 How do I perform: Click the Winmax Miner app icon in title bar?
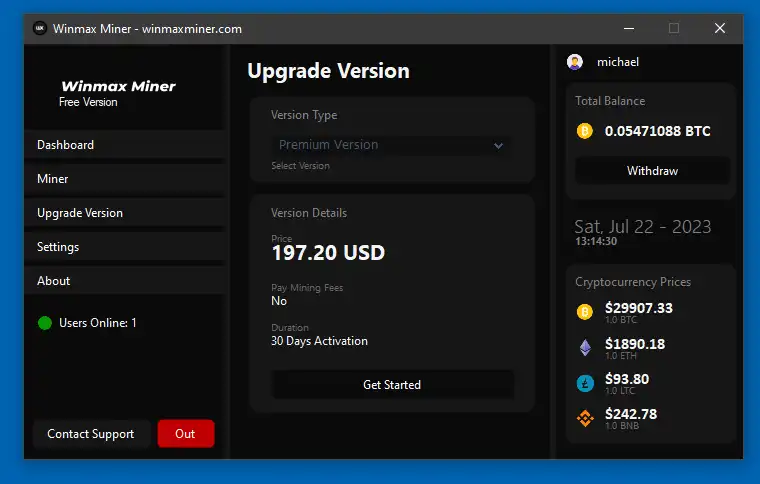pos(40,29)
